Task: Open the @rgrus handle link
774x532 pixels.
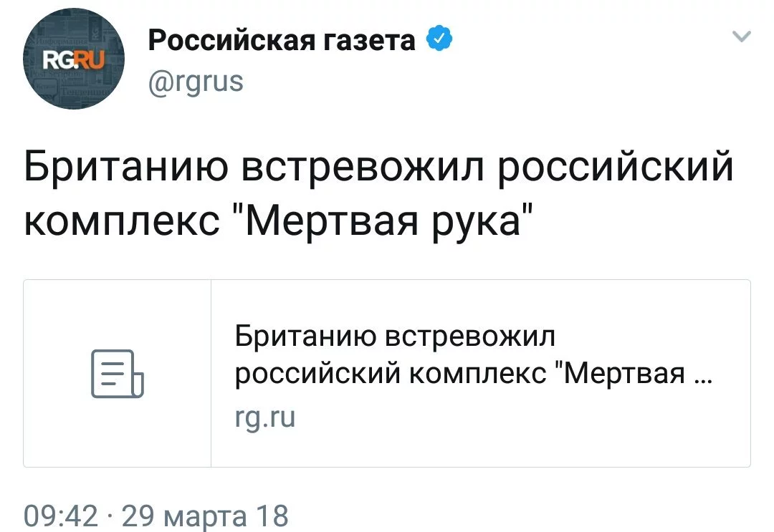Action: tap(196, 82)
